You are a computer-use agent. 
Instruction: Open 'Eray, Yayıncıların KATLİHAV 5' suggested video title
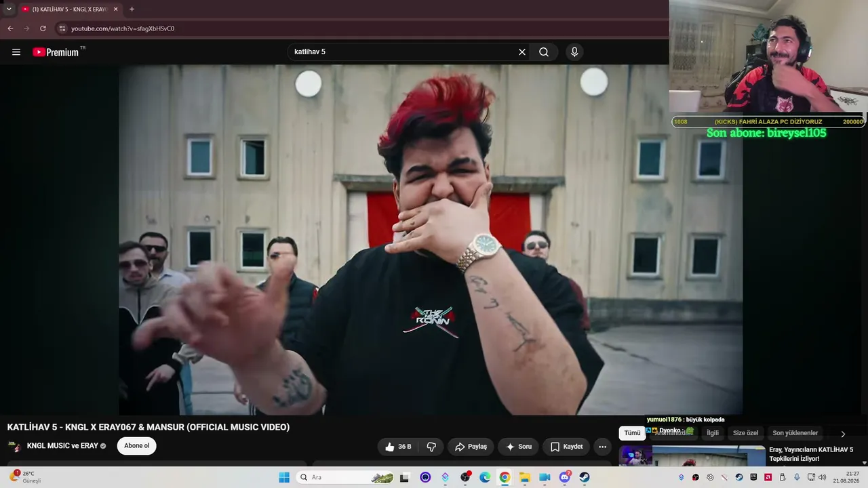pos(811,454)
